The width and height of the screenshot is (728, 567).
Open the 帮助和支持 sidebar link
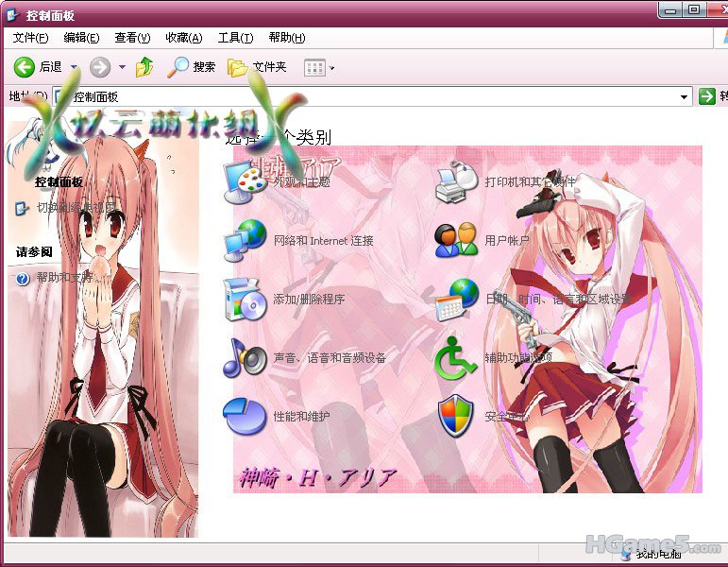coord(64,278)
